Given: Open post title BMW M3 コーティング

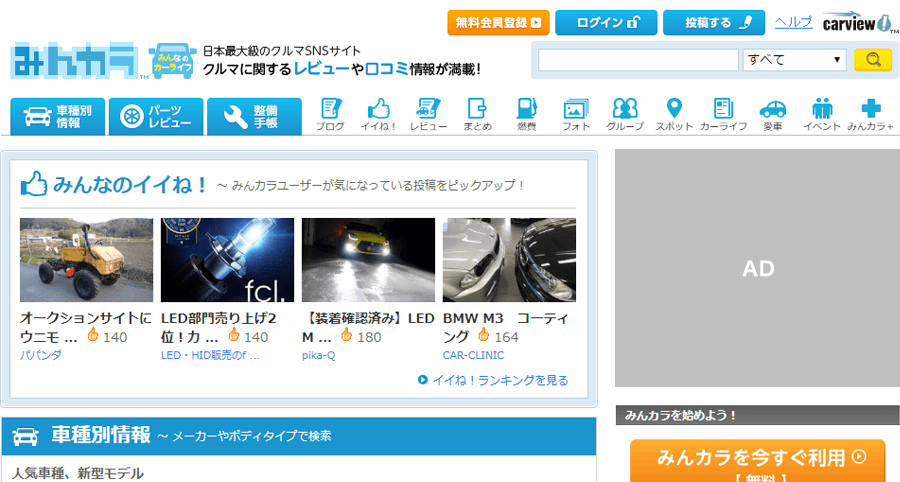Looking at the screenshot, I should click(505, 326).
